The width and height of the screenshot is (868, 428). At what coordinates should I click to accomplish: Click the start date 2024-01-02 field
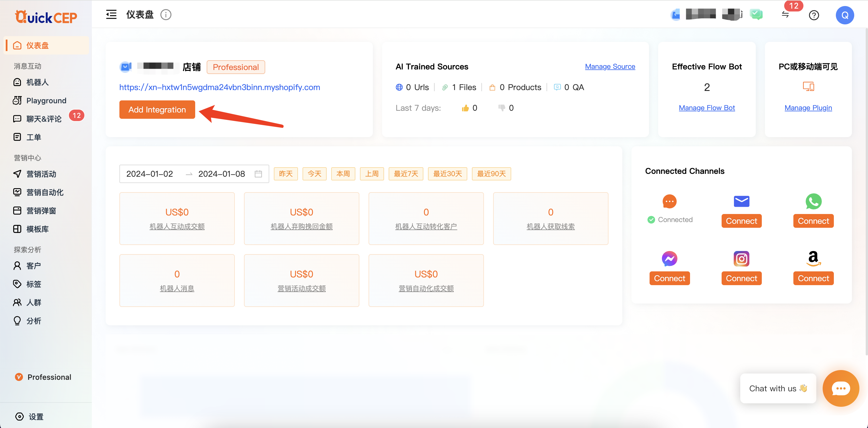pos(150,174)
